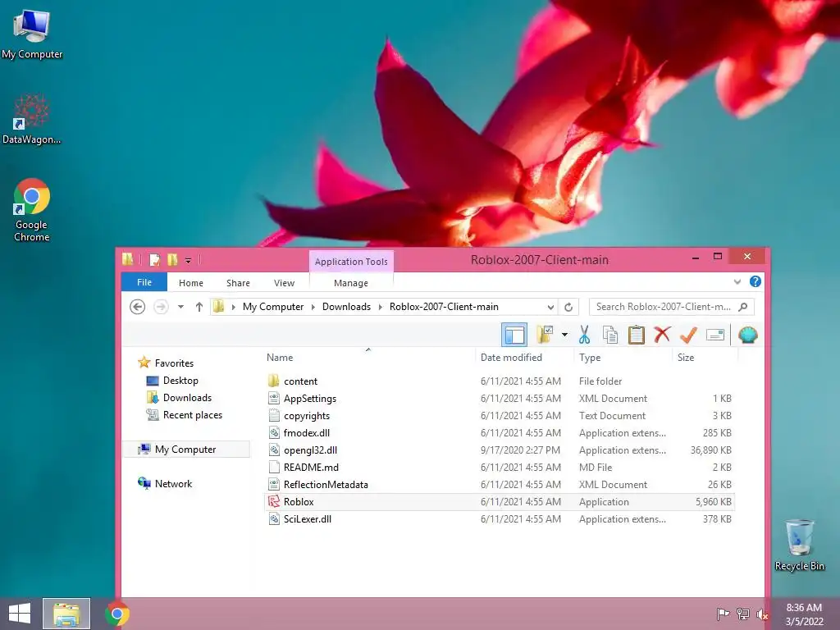Image resolution: width=840 pixels, height=630 pixels.
Task: Open the File menu tab
Action: (144, 282)
